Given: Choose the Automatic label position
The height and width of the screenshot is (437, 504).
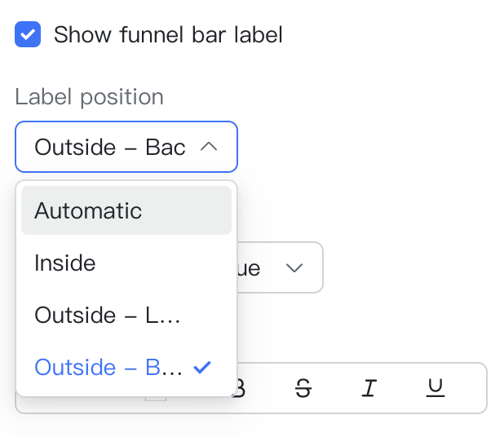Looking at the screenshot, I should coord(88,211).
